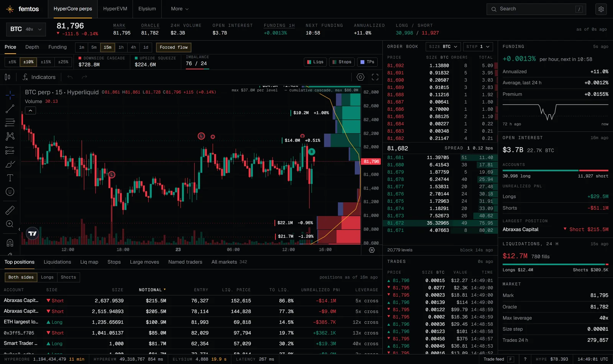613x364 pixels.
Task: Go to femtos home logo
Action: 23,9
